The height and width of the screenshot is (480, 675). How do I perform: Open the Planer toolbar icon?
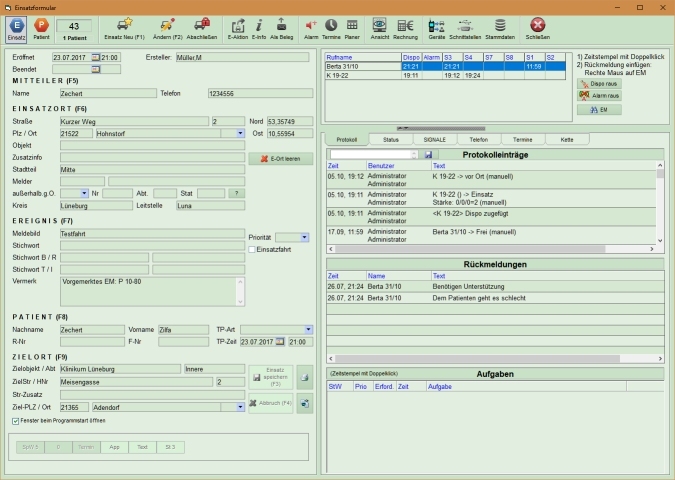click(x=350, y=24)
